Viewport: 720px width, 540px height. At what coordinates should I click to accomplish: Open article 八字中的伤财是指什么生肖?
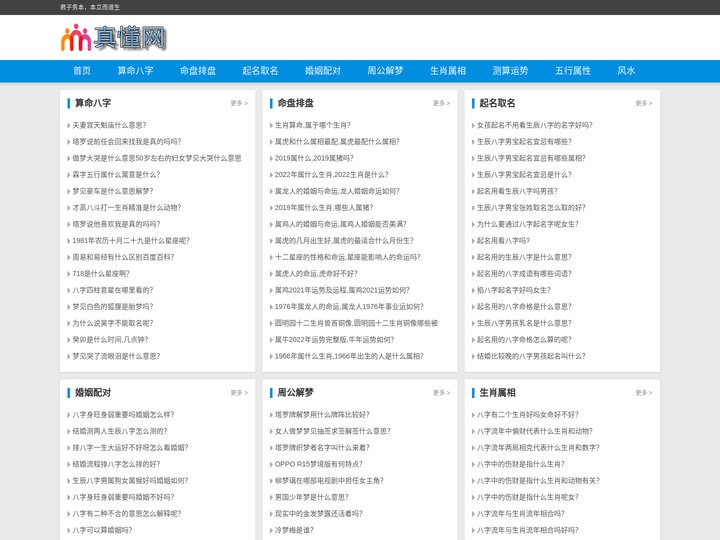pos(521,464)
